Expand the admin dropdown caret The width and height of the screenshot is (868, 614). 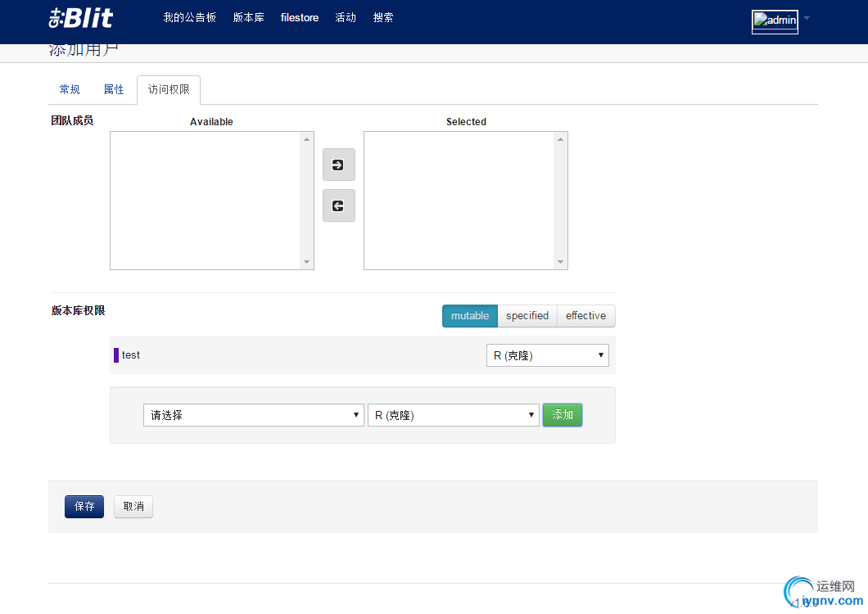pos(807,18)
